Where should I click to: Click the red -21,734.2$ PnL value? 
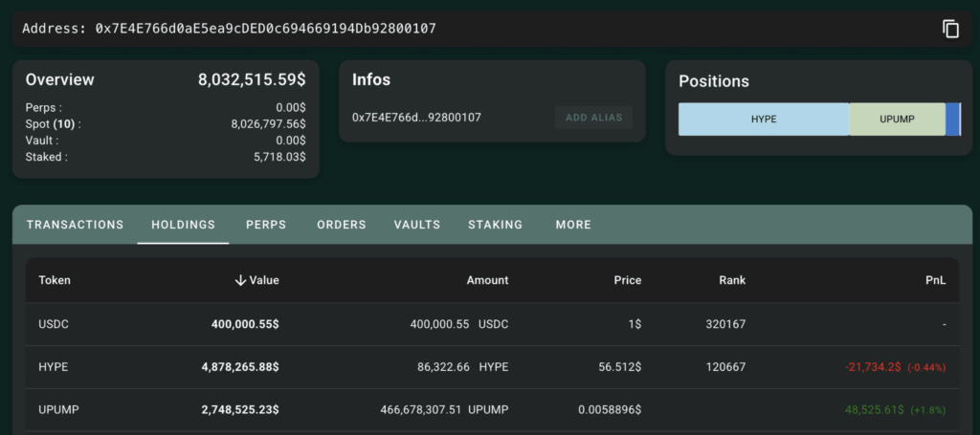coord(875,367)
